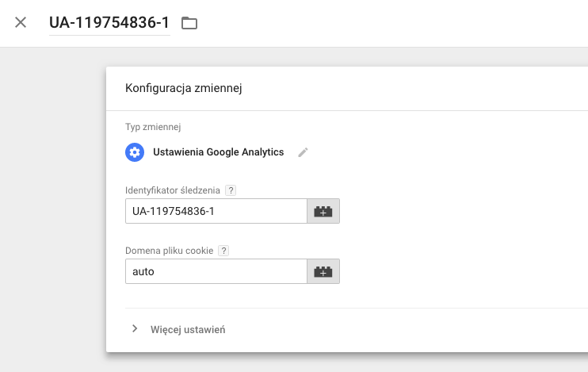Click the blue Google Analytics gear icon
This screenshot has height=372, width=588.
coord(135,152)
